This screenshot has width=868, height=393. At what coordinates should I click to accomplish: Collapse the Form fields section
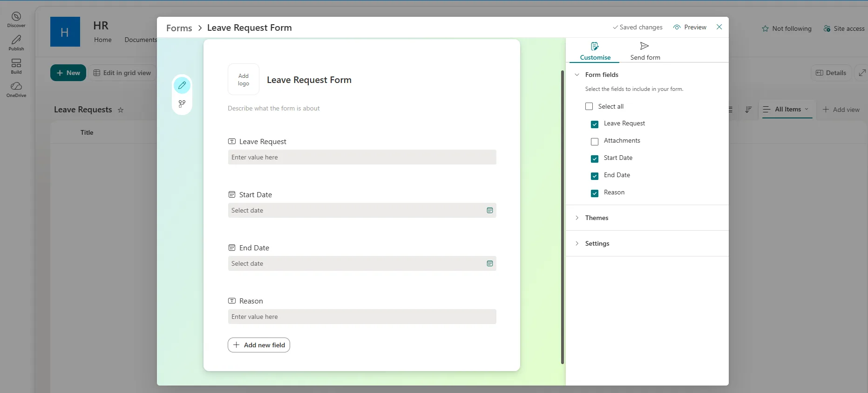click(x=577, y=75)
